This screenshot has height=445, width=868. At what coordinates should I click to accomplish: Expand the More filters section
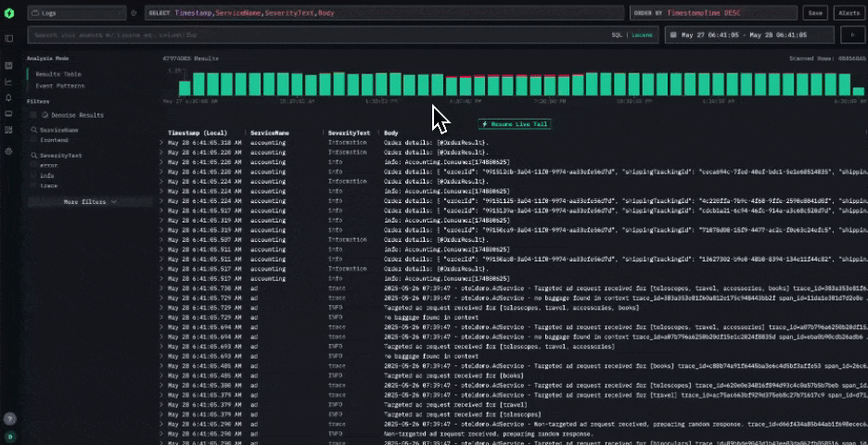89,201
